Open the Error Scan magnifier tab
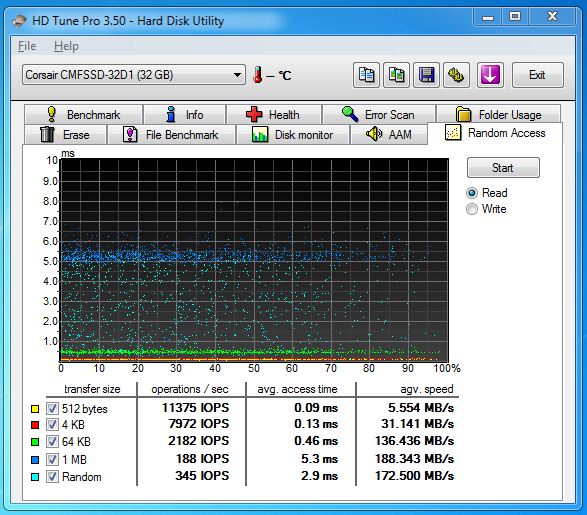Screen dimensions: 587x515 pyautogui.click(x=379, y=115)
